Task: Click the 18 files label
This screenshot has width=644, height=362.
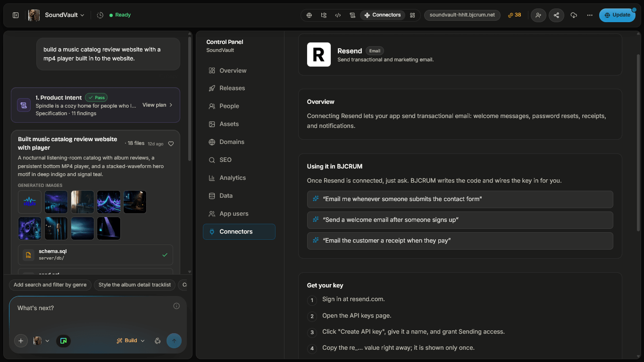Action: (135, 143)
